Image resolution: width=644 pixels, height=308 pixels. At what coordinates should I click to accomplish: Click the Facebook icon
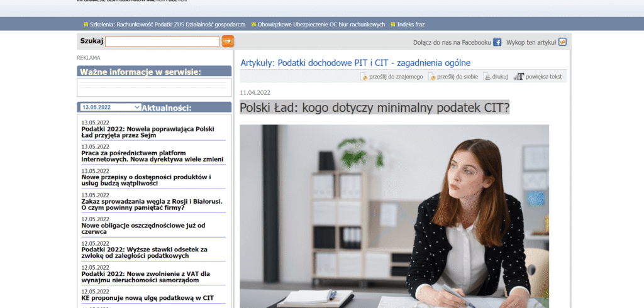[x=497, y=42]
